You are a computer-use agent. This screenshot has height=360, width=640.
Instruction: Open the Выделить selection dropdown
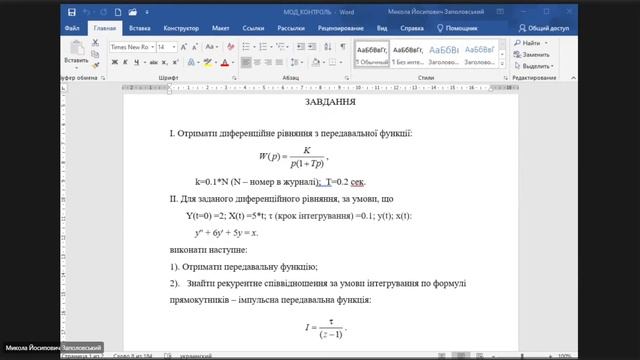pyautogui.click(x=534, y=66)
